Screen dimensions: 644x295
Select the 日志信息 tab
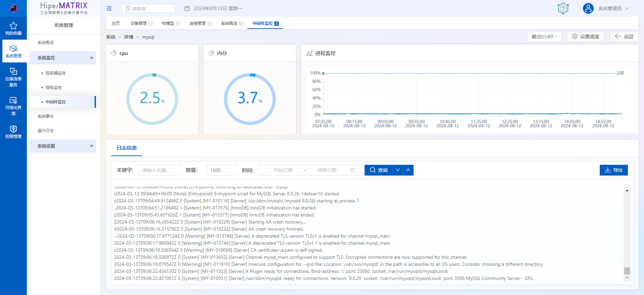coord(127,148)
